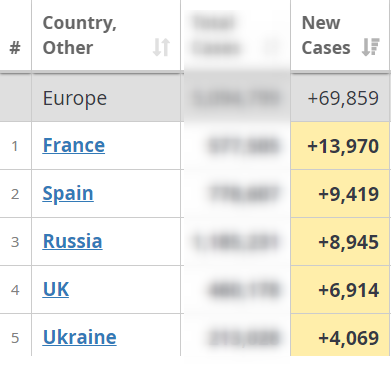
Task: Click the New Cases descending sort icon
Action: coord(371,47)
